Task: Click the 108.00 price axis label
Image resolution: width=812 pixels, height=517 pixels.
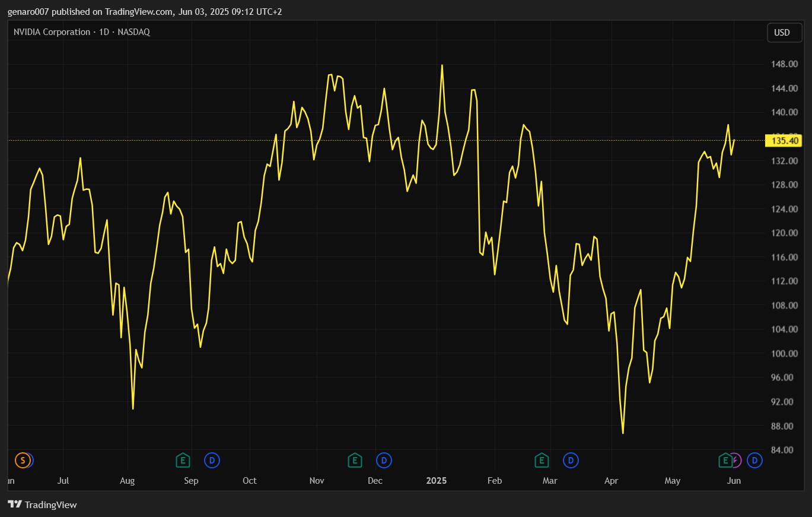Action: (784, 305)
